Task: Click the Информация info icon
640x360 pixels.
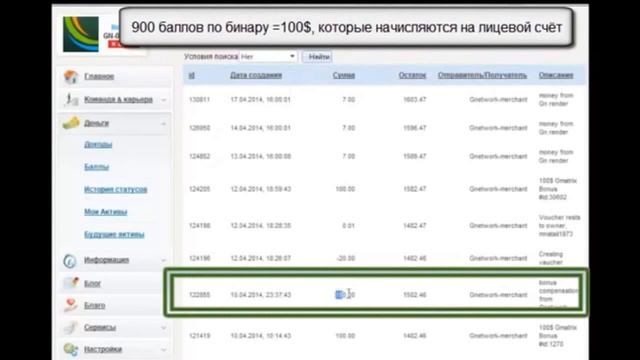Action: 70,260
